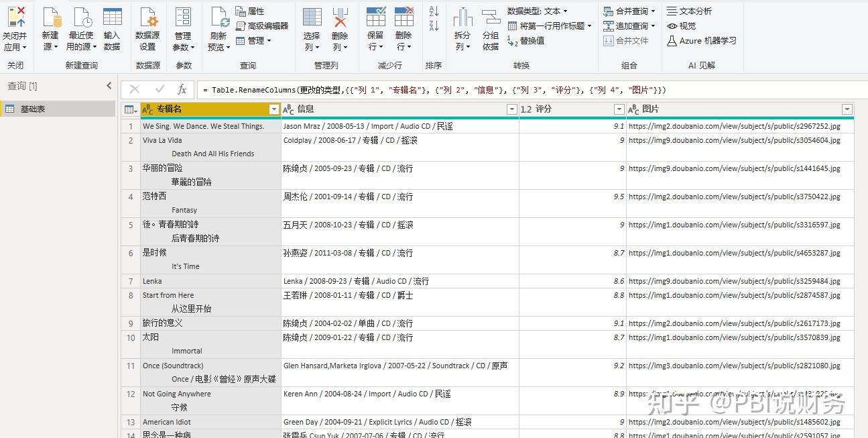Click the 8.6 rating cell
Screen dimensions: 868x438
(x=572, y=281)
